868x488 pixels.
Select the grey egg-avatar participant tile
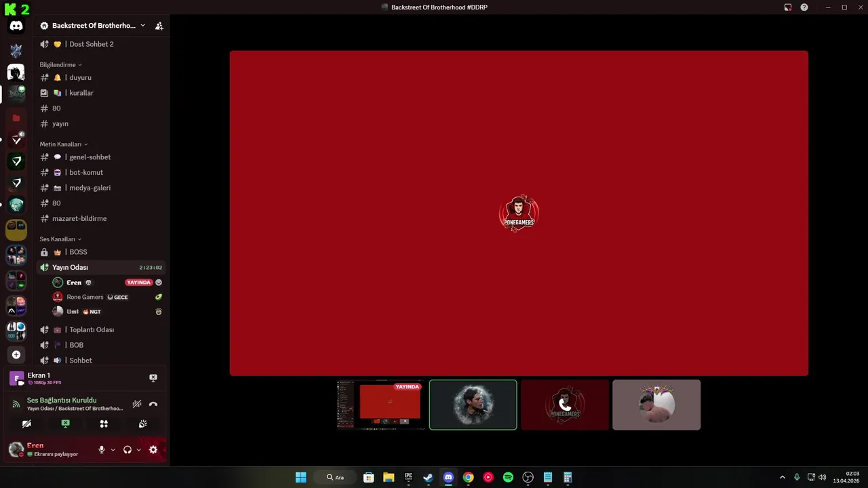(x=656, y=405)
